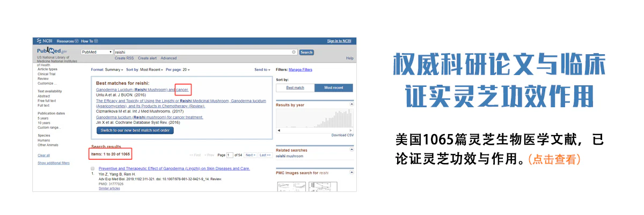
Task: Click the results by year histogram
Action: pyautogui.click(x=314, y=119)
